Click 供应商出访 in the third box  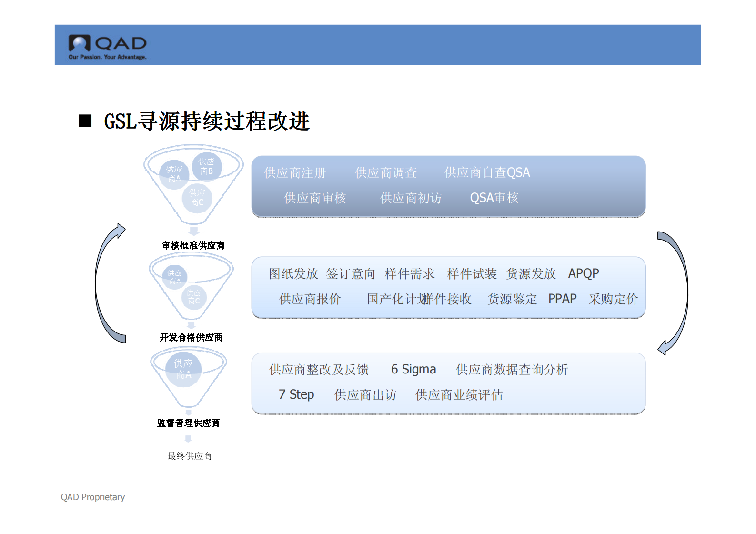(365, 394)
